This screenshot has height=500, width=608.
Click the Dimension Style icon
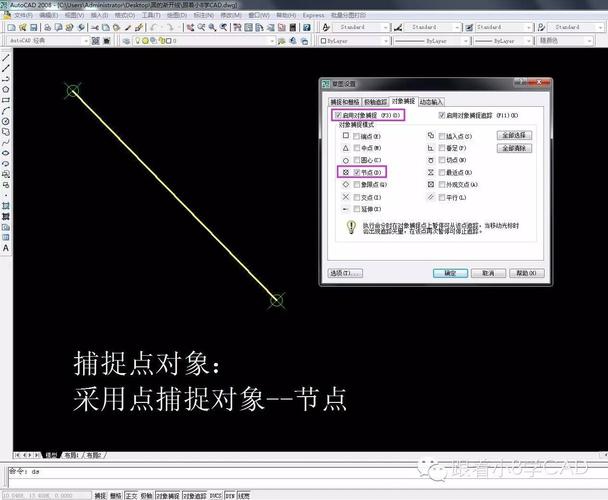398,28
